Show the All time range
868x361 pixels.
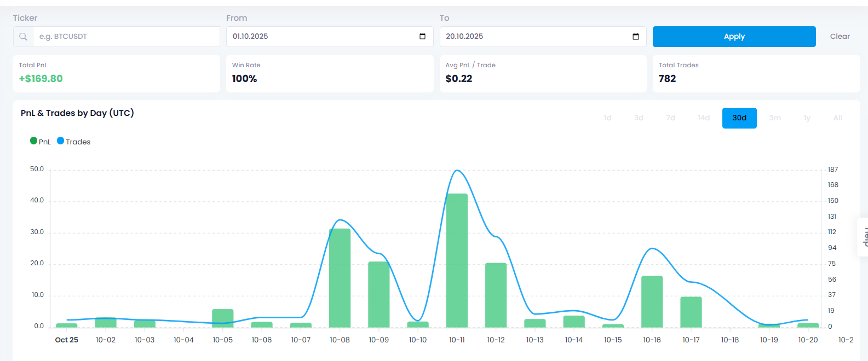click(x=837, y=118)
